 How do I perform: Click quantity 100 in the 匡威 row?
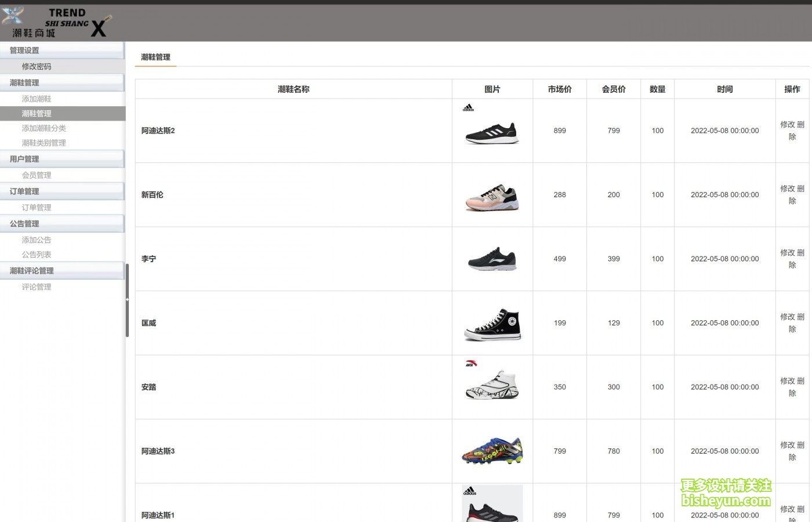[658, 323]
